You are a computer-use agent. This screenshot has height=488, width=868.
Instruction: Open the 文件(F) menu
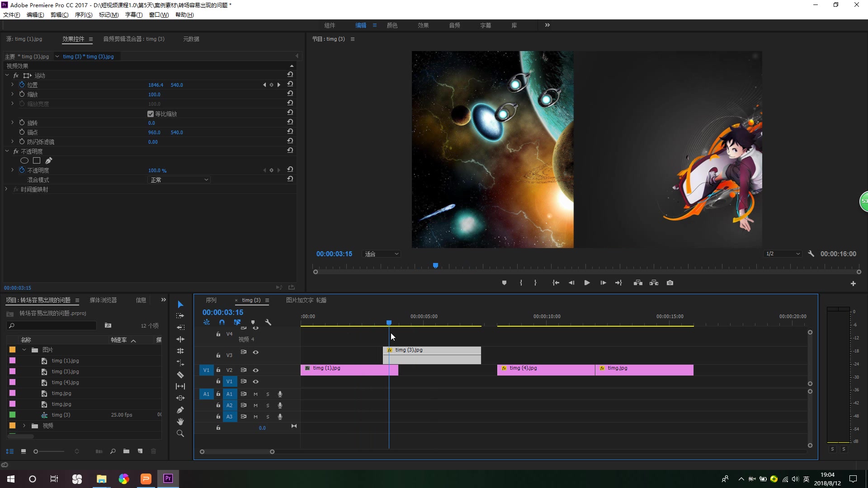(x=12, y=15)
